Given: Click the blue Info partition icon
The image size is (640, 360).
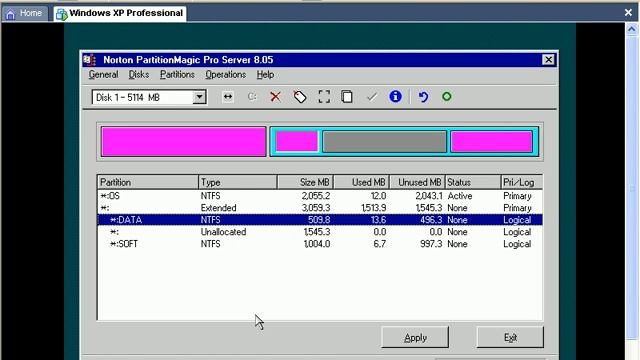Looking at the screenshot, I should pyautogui.click(x=395, y=97).
